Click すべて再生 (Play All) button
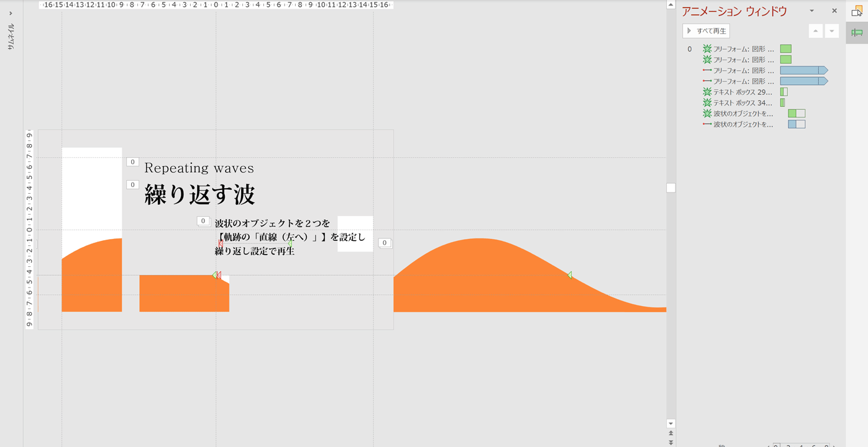Screen dimensions: 868x447 [x=706, y=31]
